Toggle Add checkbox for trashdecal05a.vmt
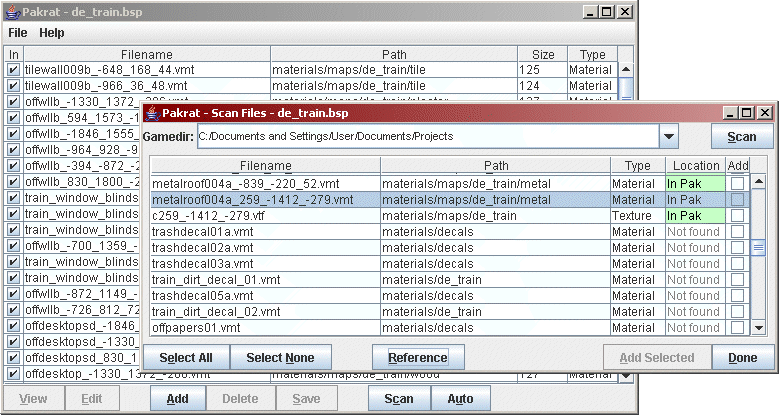 [737, 296]
